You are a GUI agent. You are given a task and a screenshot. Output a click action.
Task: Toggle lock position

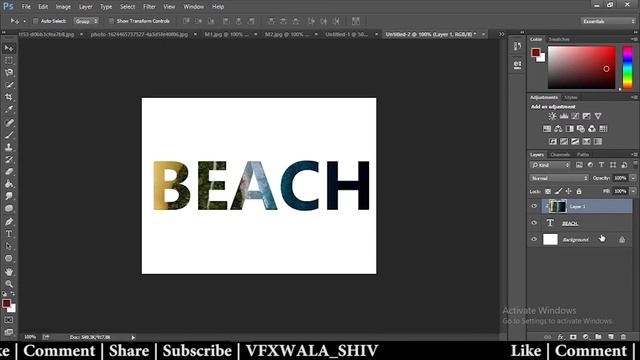(x=568, y=191)
